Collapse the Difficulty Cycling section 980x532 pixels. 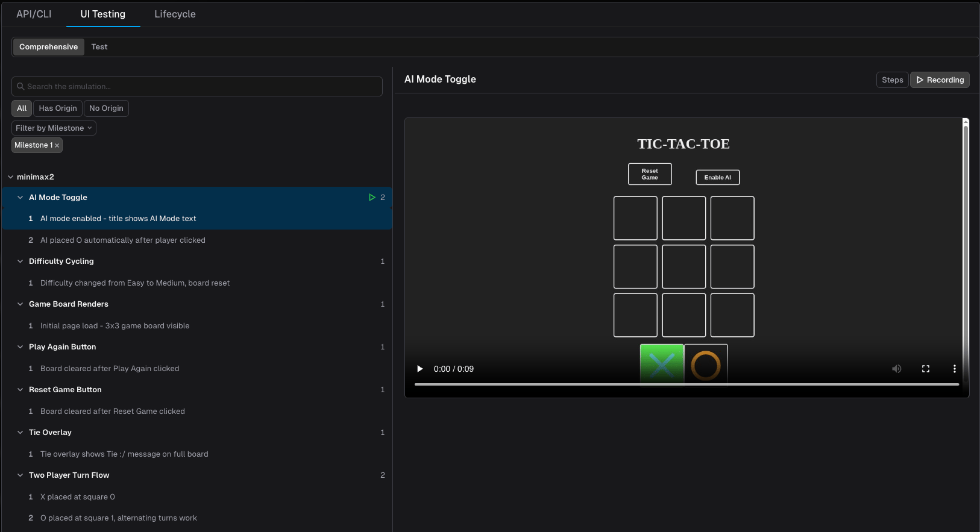20,261
